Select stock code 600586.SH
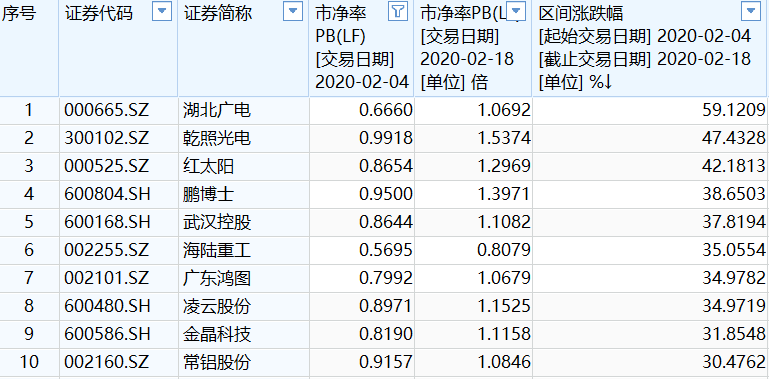Viewport: 769px width, 379px height. coord(106,334)
